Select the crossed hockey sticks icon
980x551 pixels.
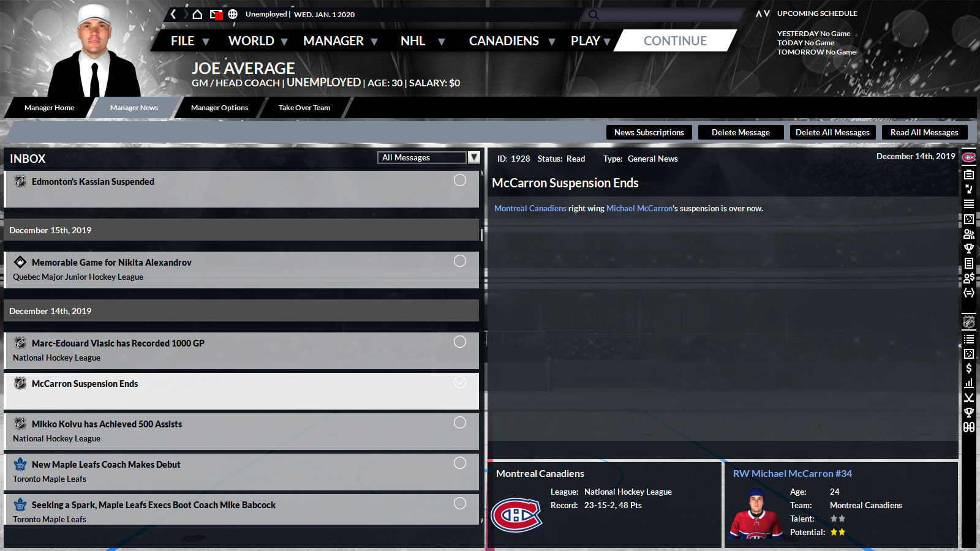[x=969, y=397]
